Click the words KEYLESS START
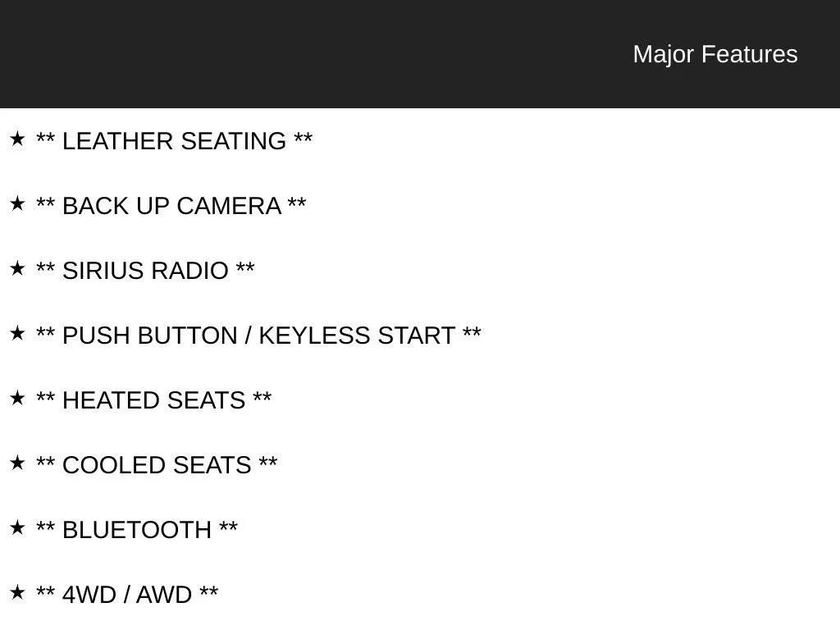The height and width of the screenshot is (630, 840). [x=357, y=336]
